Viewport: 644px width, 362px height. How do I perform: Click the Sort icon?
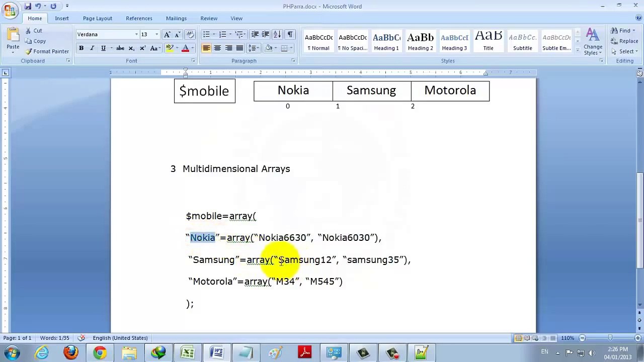pyautogui.click(x=277, y=34)
